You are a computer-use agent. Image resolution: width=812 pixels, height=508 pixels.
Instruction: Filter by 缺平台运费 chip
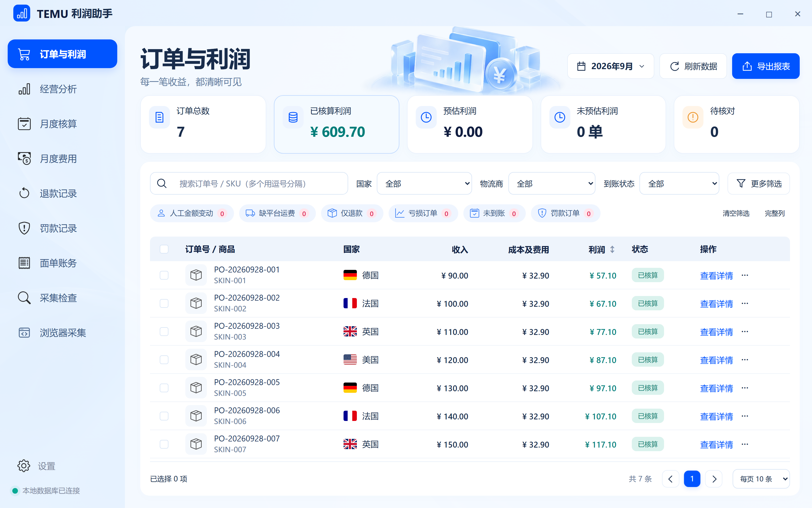click(x=277, y=213)
